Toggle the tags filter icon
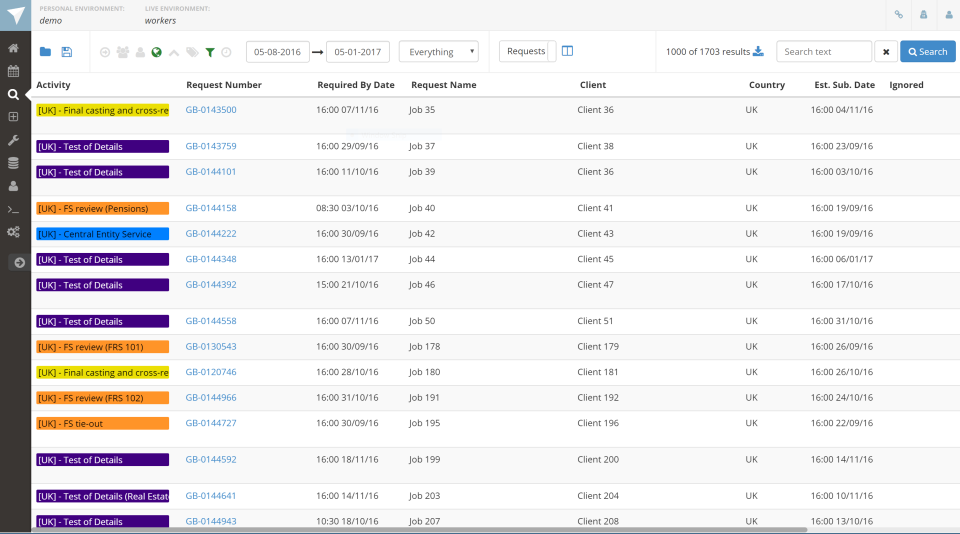 (192, 52)
